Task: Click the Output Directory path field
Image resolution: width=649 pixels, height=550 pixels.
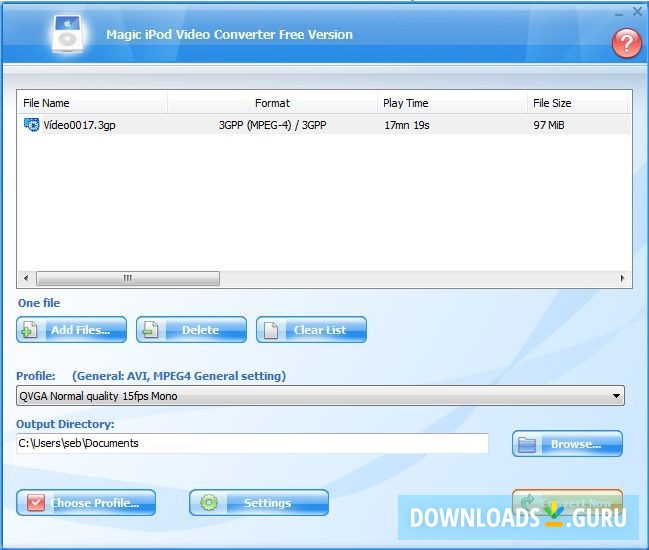Action: tap(252, 443)
